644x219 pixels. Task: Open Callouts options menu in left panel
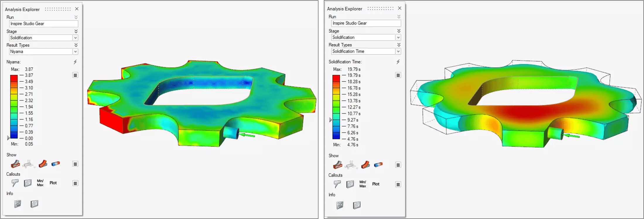click(75, 183)
